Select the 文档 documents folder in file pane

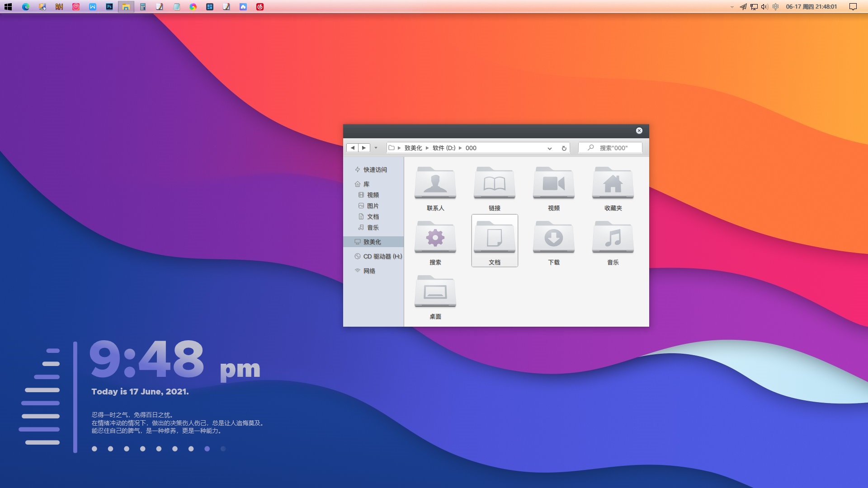coord(494,241)
